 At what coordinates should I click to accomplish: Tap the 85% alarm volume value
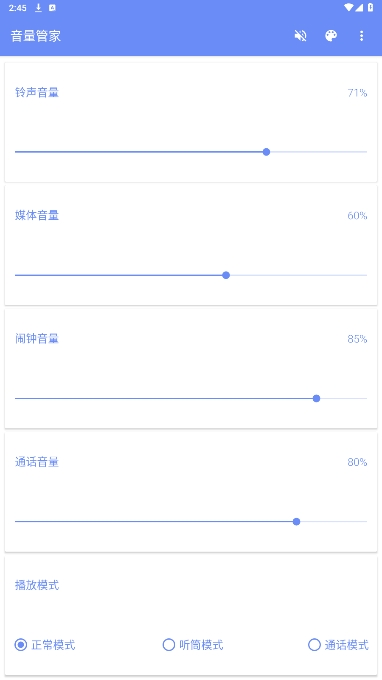pos(357,339)
